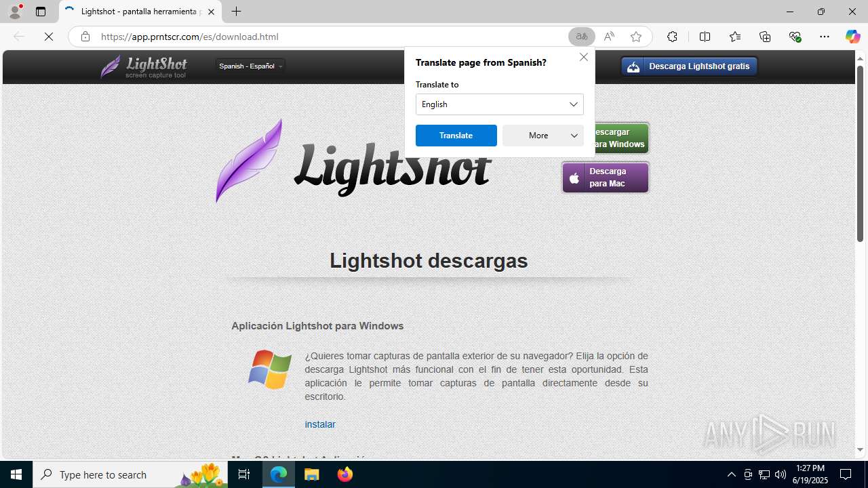Open the Windows Start menu

(16, 474)
